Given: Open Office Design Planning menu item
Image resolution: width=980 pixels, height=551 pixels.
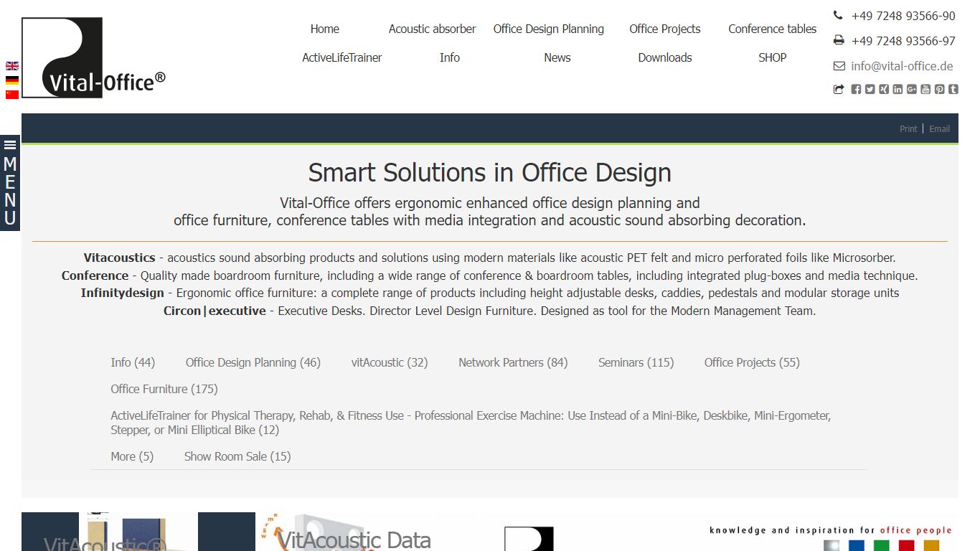Looking at the screenshot, I should coord(549,29).
